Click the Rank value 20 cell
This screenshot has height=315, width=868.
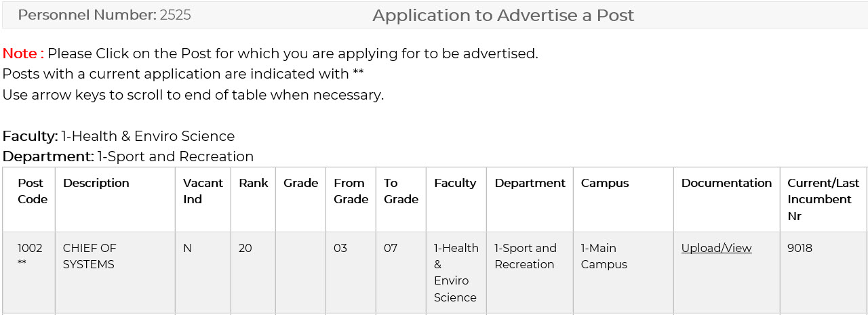(245, 248)
